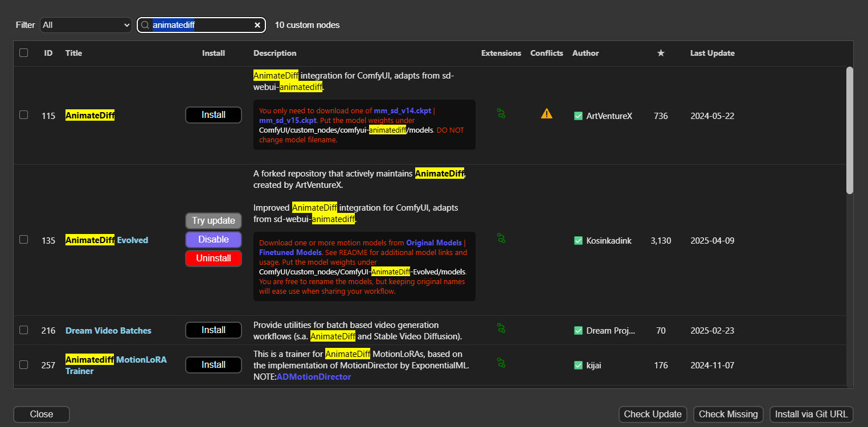Viewport: 868px width, 427px height.
Task: Sort by Last Update column header
Action: 713,53
